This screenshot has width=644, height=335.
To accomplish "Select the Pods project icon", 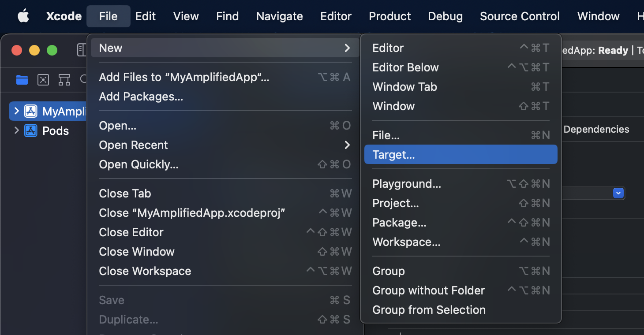I will [30, 130].
